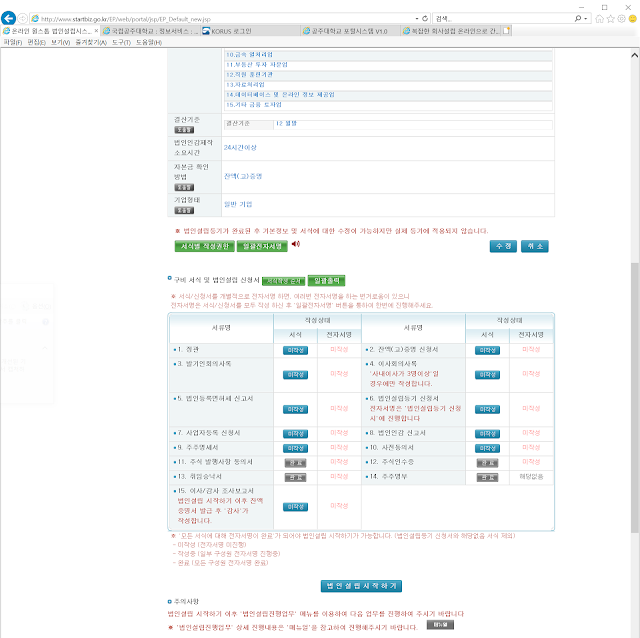640x638 pixels.
Task: Click the 11.부동산 투자 자문업 entry
Action: point(257,64)
